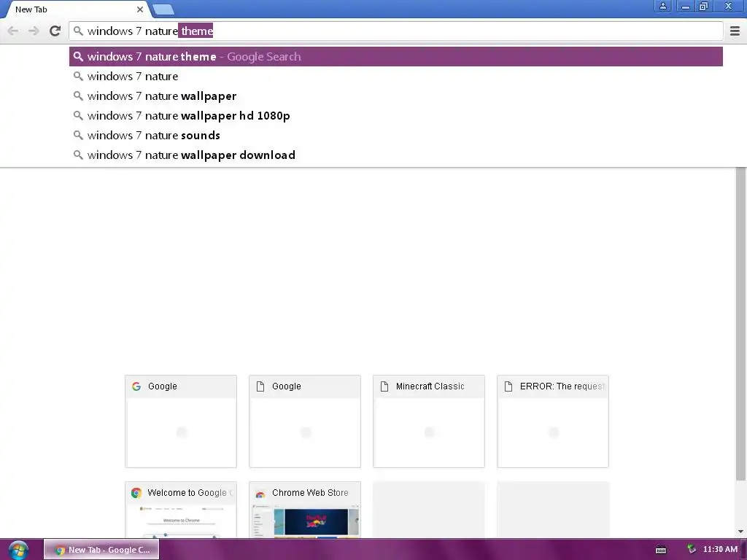Open the first Google tile with colored G
This screenshot has width=747, height=560.
click(x=181, y=421)
